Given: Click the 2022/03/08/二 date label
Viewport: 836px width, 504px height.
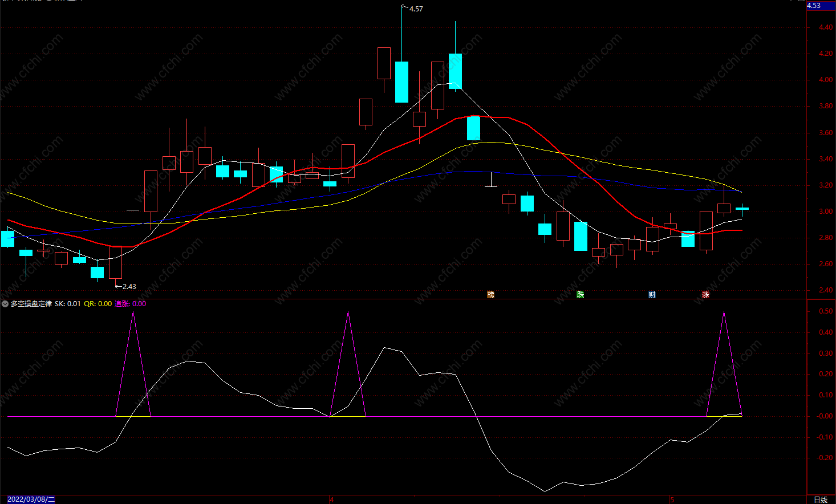Looking at the screenshot, I should [x=31, y=499].
